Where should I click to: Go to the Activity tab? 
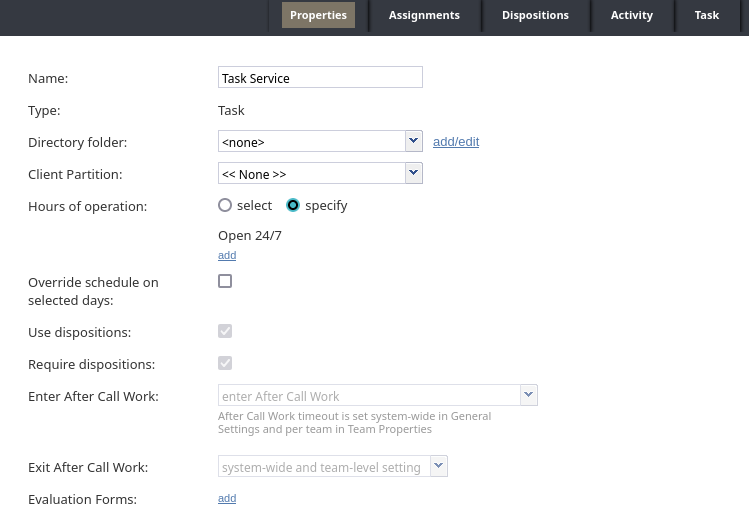tap(631, 15)
